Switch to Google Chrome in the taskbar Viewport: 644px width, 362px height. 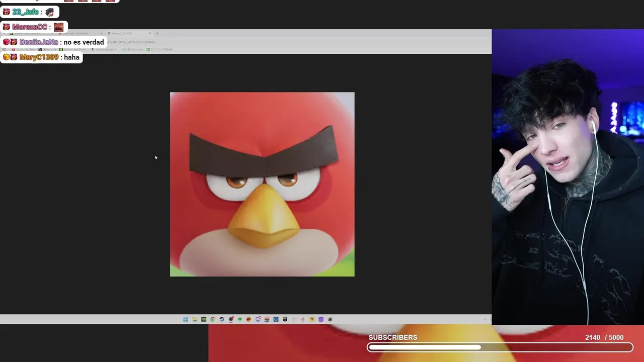(x=213, y=319)
